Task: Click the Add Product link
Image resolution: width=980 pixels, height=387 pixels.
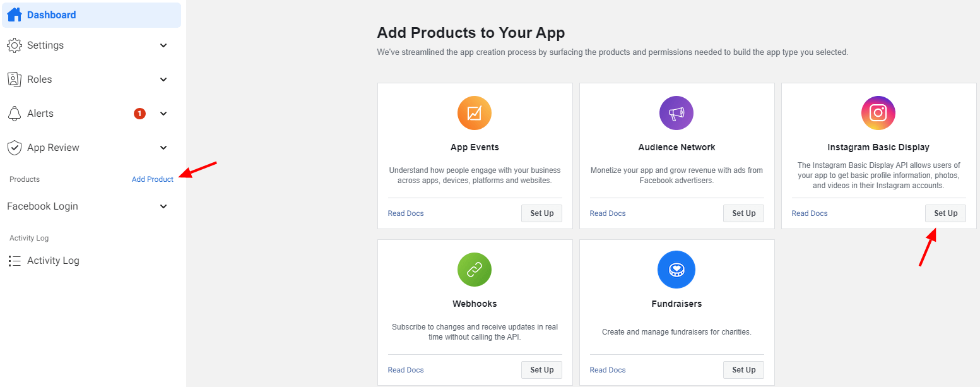Action: click(153, 179)
